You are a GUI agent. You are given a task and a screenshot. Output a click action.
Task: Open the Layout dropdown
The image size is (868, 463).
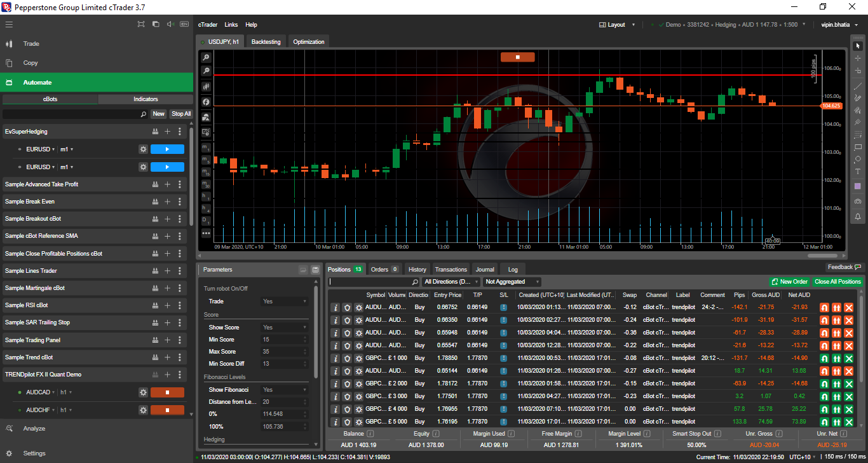pyautogui.click(x=617, y=25)
